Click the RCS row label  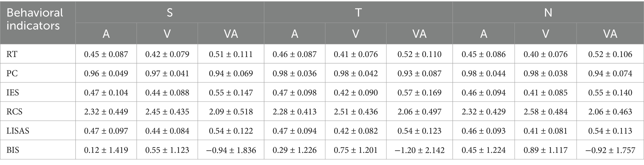pyautogui.click(x=14, y=111)
